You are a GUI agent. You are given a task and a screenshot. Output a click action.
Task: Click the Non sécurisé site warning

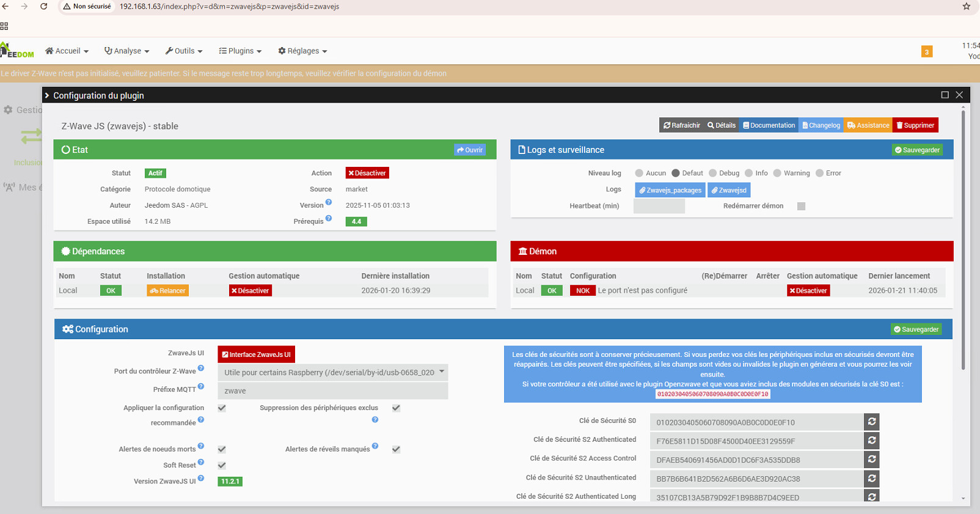pyautogui.click(x=87, y=6)
